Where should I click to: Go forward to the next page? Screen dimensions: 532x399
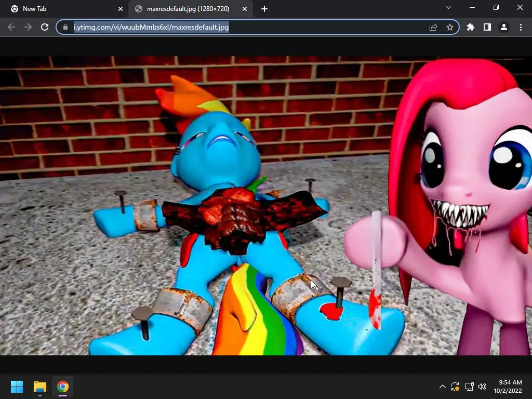[x=28, y=27]
